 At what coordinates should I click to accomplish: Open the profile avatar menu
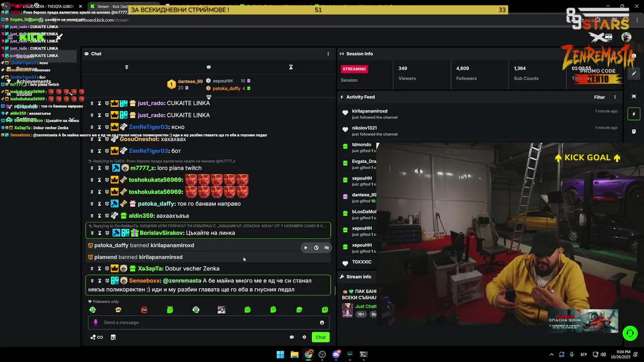click(626, 37)
